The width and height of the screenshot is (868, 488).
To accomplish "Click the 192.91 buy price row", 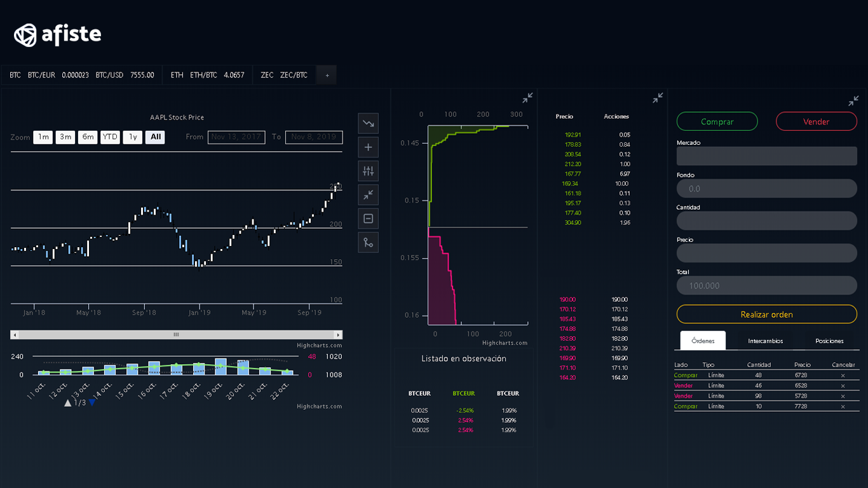I will [573, 135].
